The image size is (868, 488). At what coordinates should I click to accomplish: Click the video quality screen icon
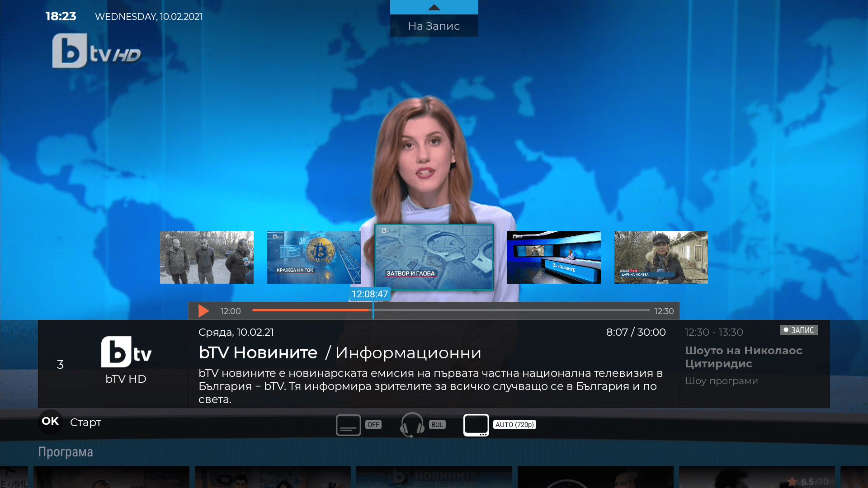click(476, 425)
